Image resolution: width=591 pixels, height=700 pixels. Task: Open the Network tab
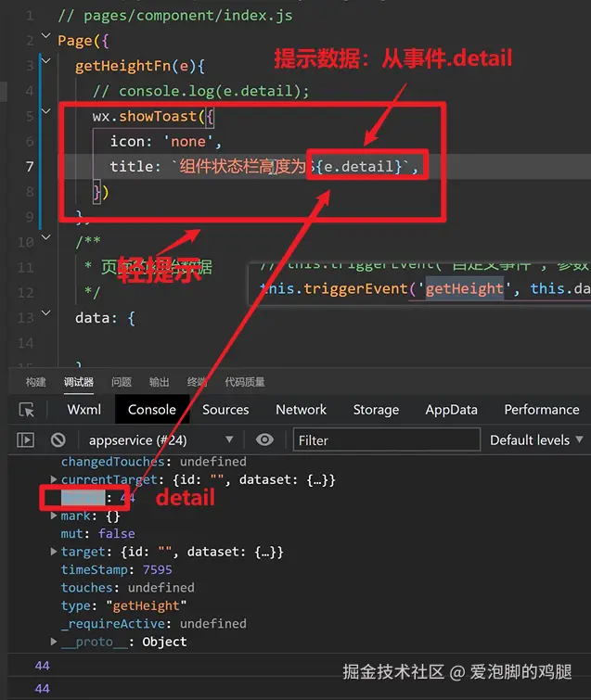pos(302,410)
